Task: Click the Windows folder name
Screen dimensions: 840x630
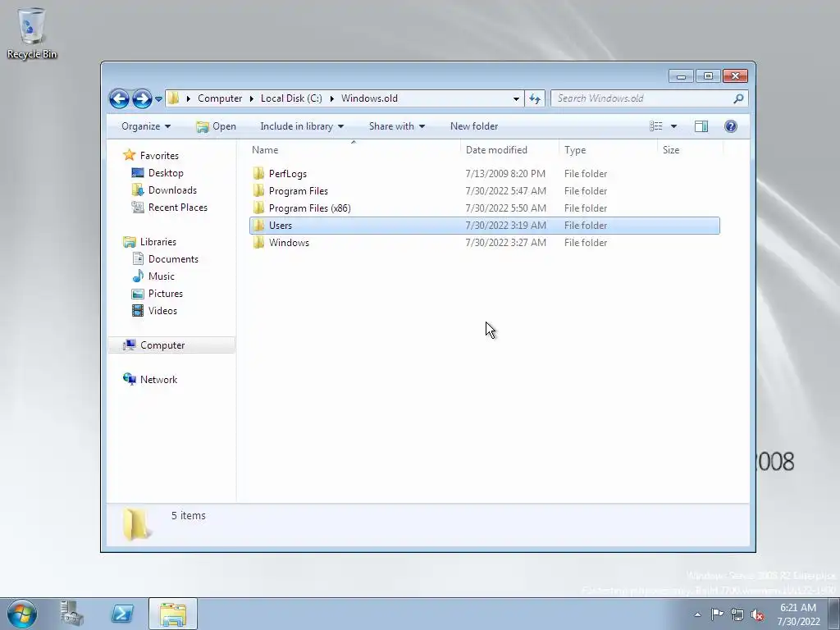Action: click(289, 243)
